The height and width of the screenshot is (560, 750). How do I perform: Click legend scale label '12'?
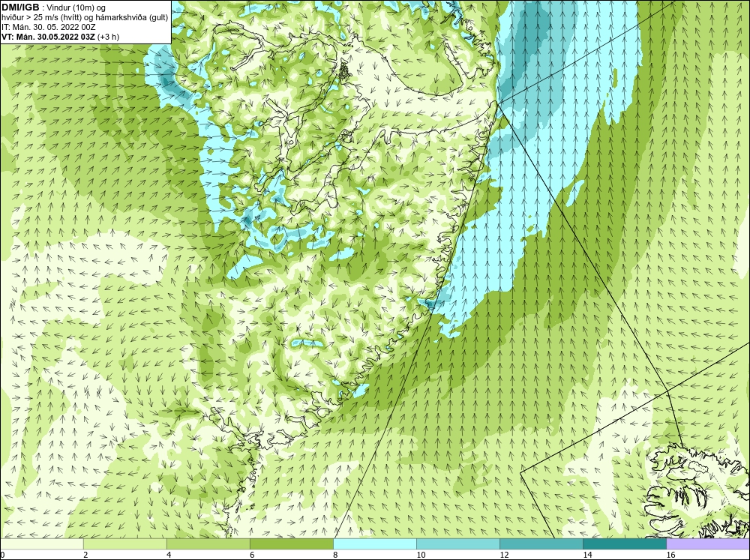point(504,555)
